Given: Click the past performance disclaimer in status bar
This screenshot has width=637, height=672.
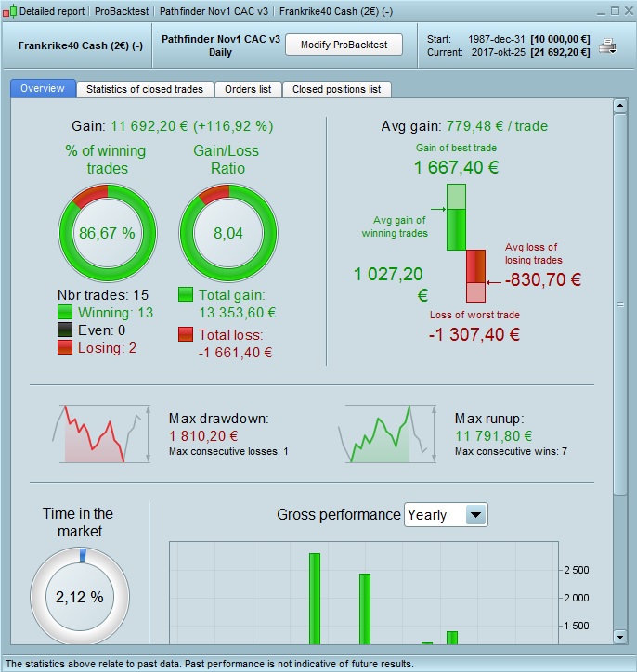Looking at the screenshot, I should pos(210,664).
